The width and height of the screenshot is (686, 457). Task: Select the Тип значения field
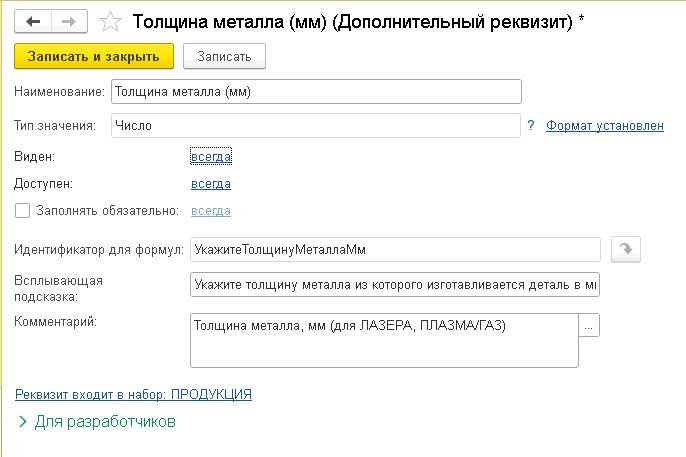316,125
